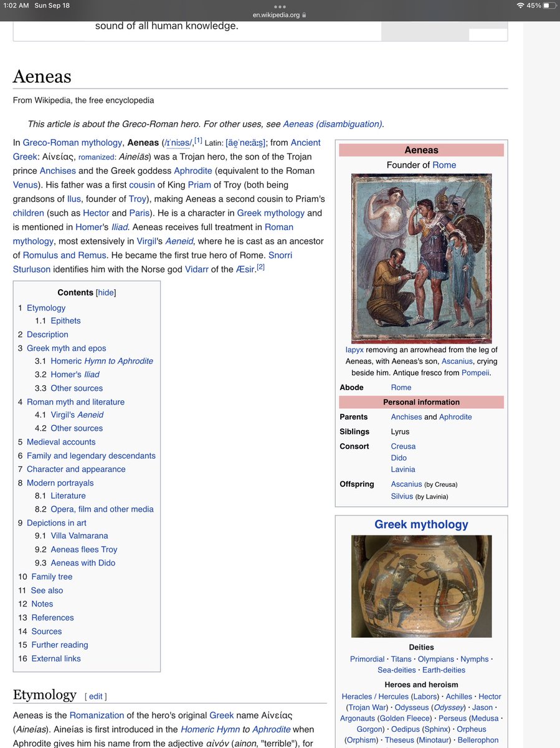
Task: View the Pompeii fresco of Aeneas
Action: click(x=421, y=257)
